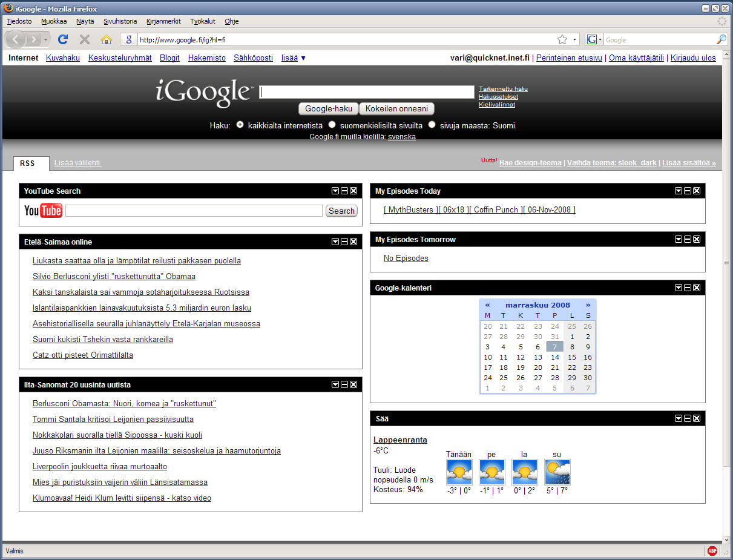The image size is (733, 560).
Task: Click the stop loading X icon
Action: pyautogui.click(x=85, y=39)
